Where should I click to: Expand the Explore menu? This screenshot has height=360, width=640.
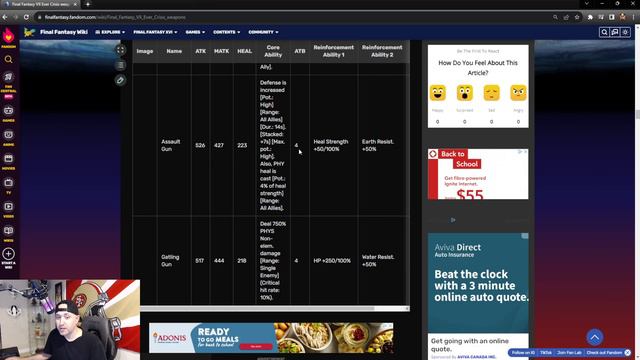(x=110, y=32)
